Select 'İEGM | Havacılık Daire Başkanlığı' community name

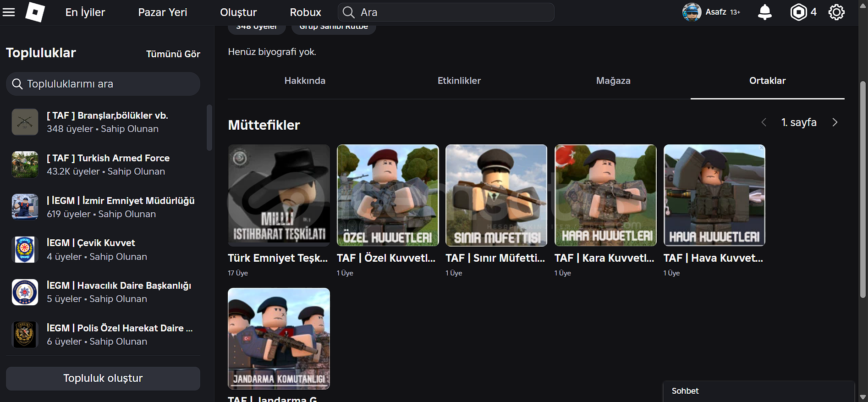click(x=119, y=286)
